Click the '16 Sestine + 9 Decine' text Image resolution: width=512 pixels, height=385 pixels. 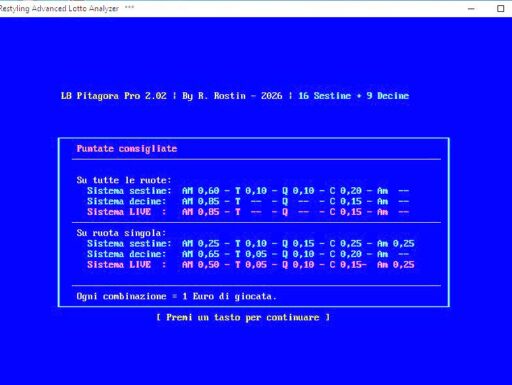353,96
